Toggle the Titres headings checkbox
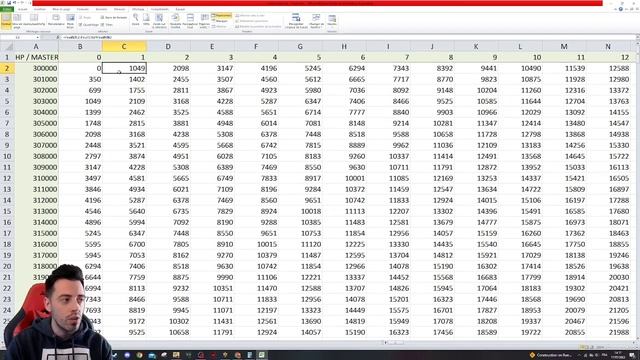Screen dimensions: 640x360 pyautogui.click(x=107, y=24)
